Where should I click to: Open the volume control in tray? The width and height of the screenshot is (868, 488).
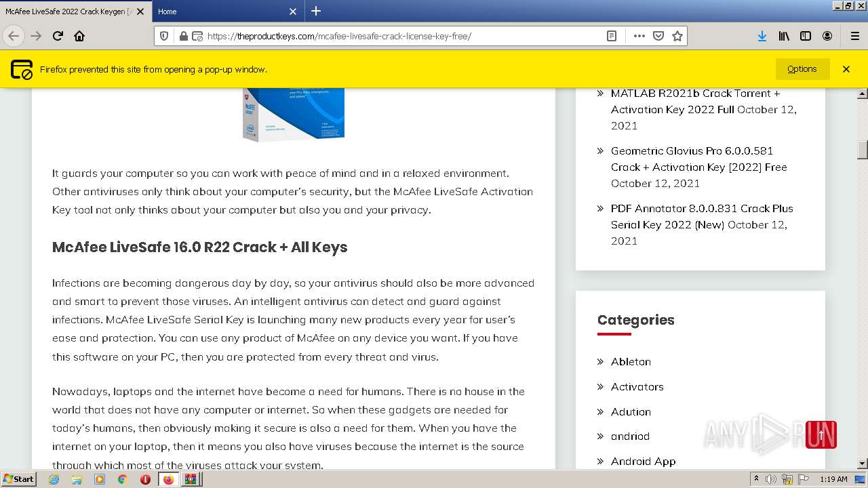pos(771,479)
